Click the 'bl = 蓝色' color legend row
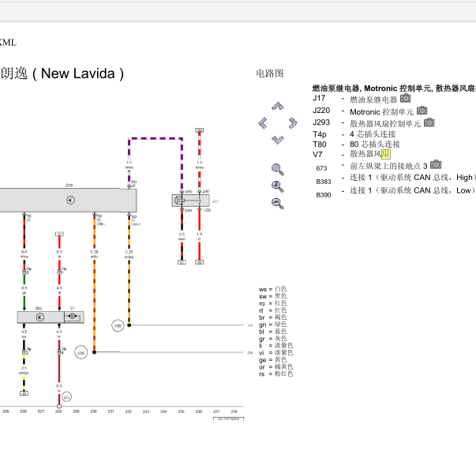 tap(273, 332)
